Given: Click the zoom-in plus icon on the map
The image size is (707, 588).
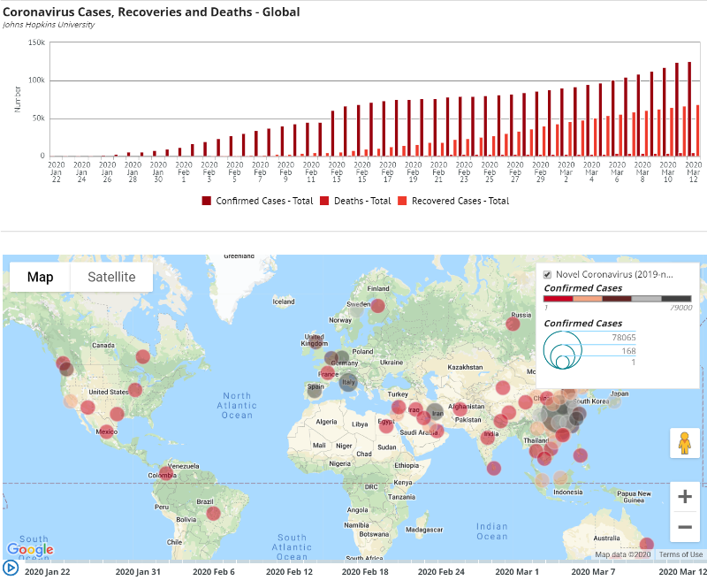Looking at the screenshot, I should click(683, 495).
